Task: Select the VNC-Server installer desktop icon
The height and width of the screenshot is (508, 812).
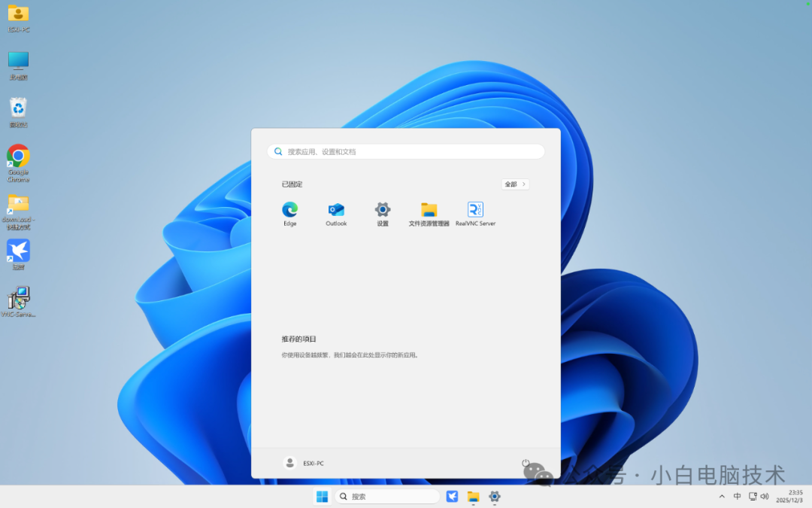Action: point(18,302)
